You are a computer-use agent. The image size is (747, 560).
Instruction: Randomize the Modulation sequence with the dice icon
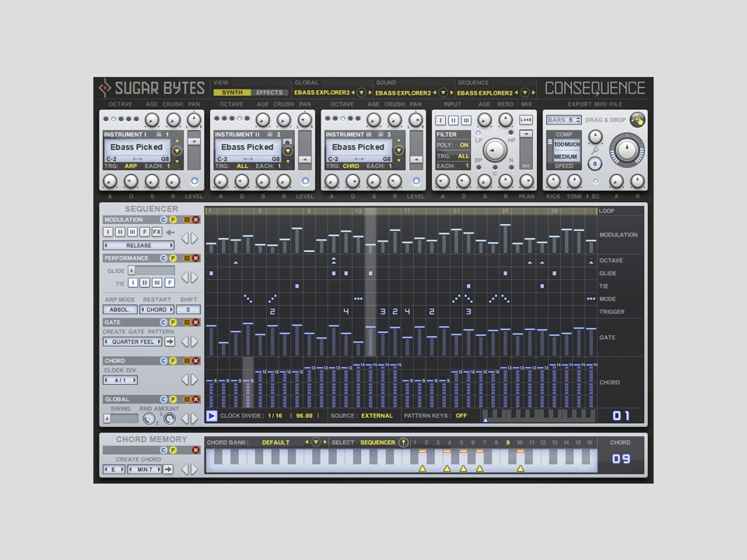point(187,219)
